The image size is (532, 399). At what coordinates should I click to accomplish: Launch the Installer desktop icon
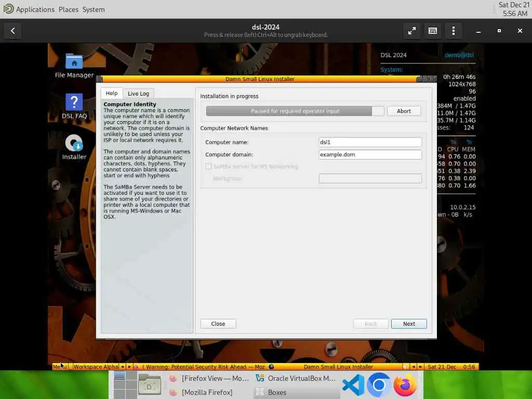(x=74, y=147)
